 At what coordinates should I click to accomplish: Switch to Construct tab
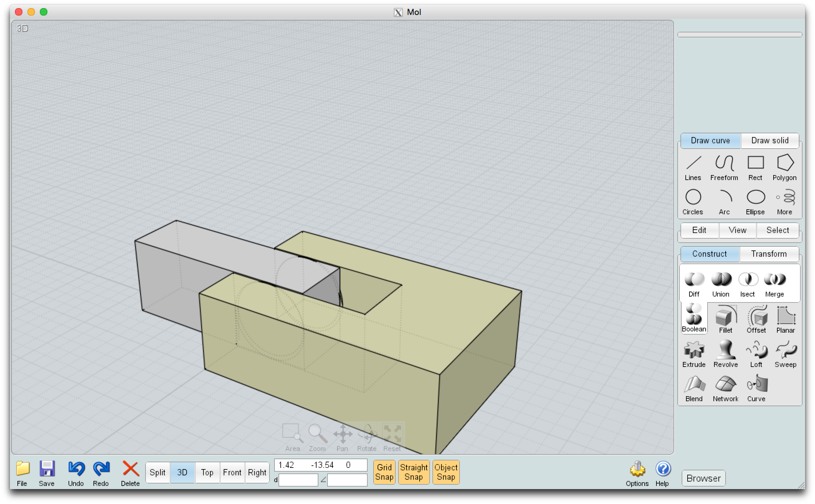pyautogui.click(x=709, y=254)
